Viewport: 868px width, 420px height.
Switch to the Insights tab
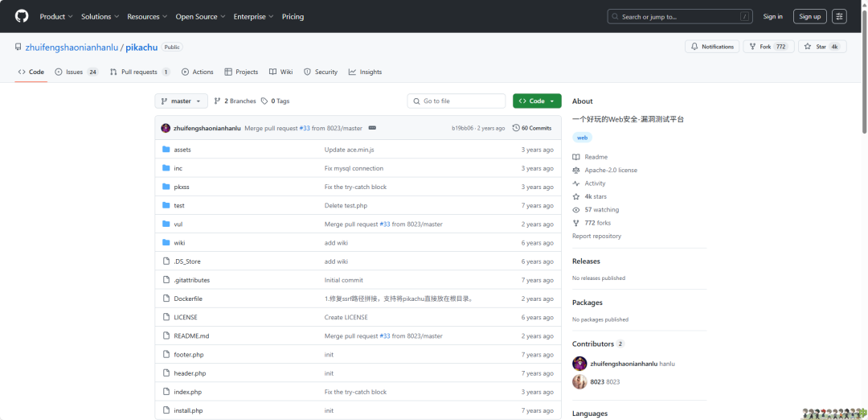366,72
